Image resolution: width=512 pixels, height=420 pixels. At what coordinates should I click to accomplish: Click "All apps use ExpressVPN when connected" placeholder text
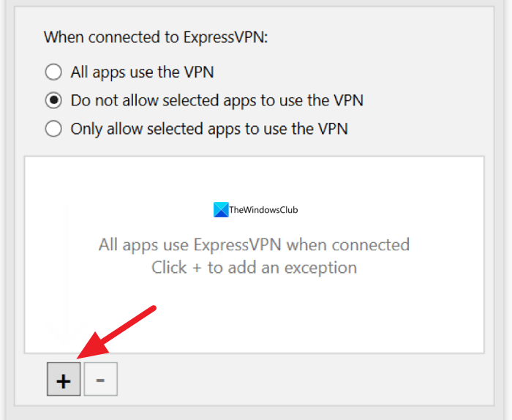[x=254, y=244]
